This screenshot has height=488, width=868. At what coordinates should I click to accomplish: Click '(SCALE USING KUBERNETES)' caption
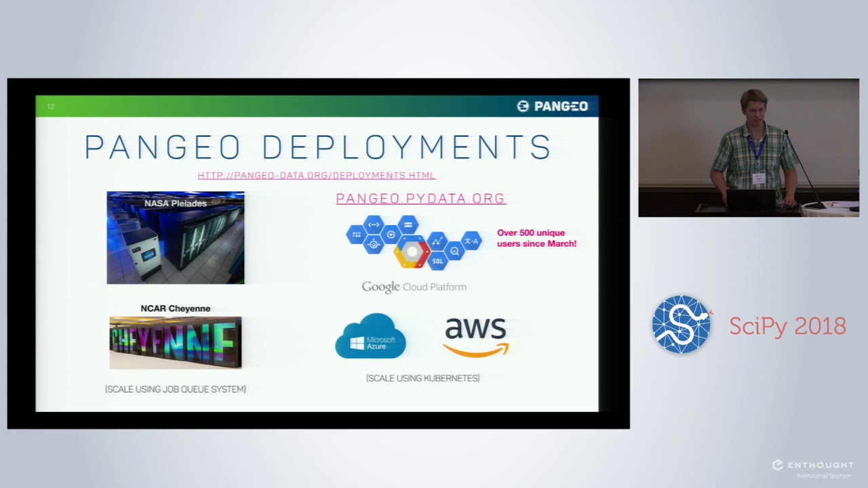click(422, 378)
